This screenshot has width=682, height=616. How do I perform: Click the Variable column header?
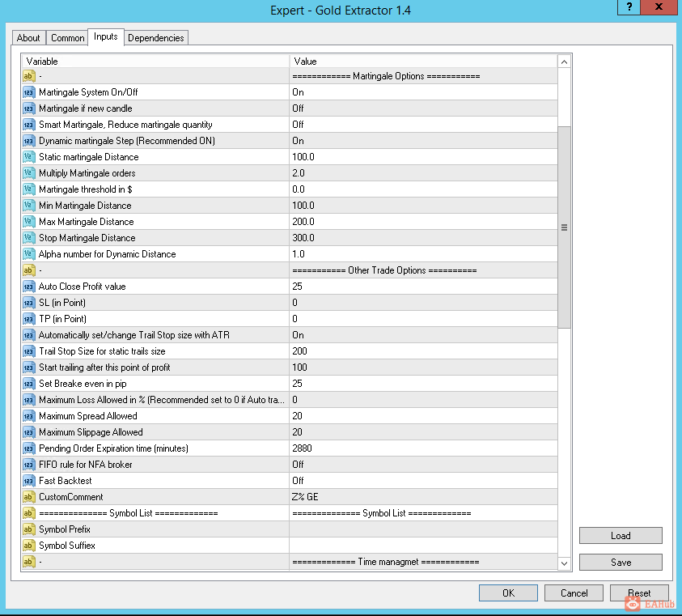tap(155, 62)
